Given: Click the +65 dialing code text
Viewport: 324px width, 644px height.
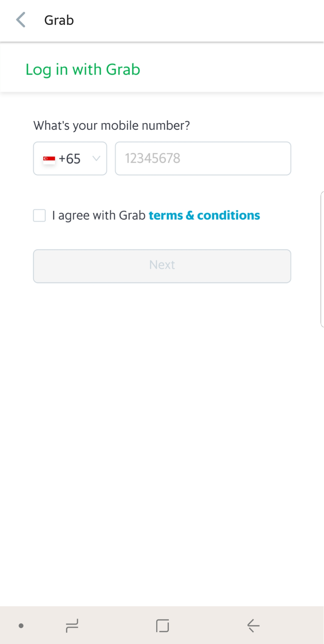Looking at the screenshot, I should pos(70,159).
